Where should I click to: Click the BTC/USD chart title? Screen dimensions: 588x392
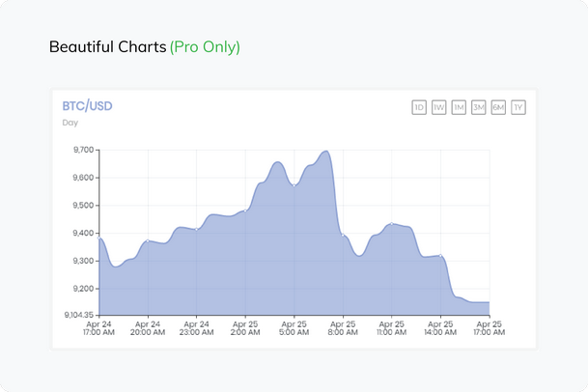(87, 105)
